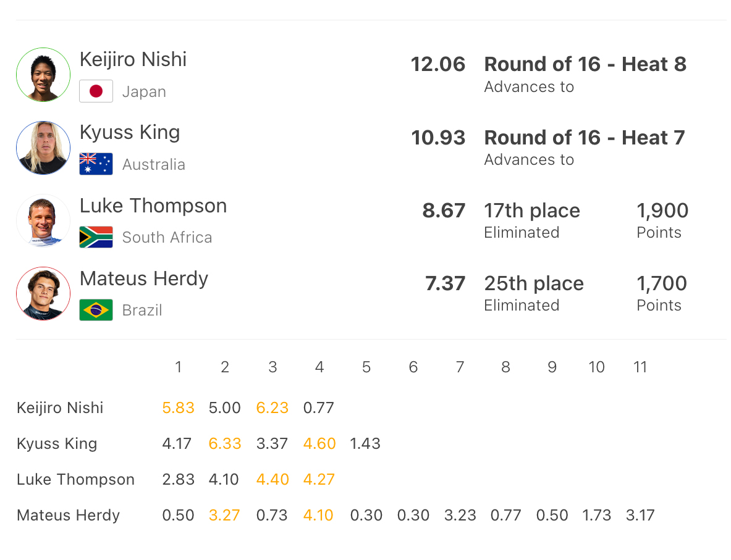Click Luke Thompson's profile photo
The image size is (731, 560).
click(43, 220)
